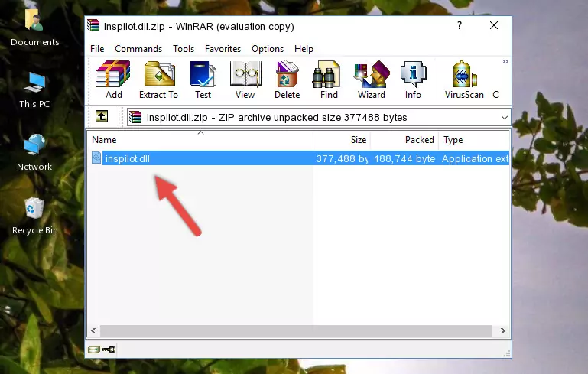Open the archive path dropdown

pos(505,118)
